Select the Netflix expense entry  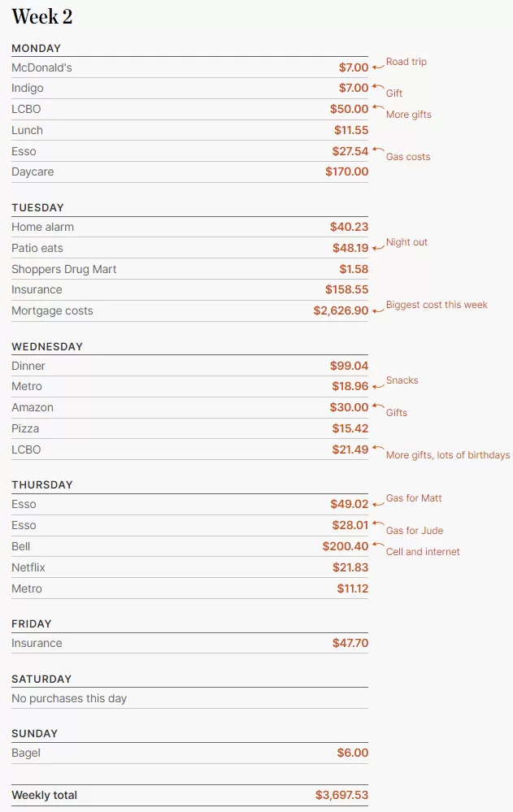(x=189, y=567)
